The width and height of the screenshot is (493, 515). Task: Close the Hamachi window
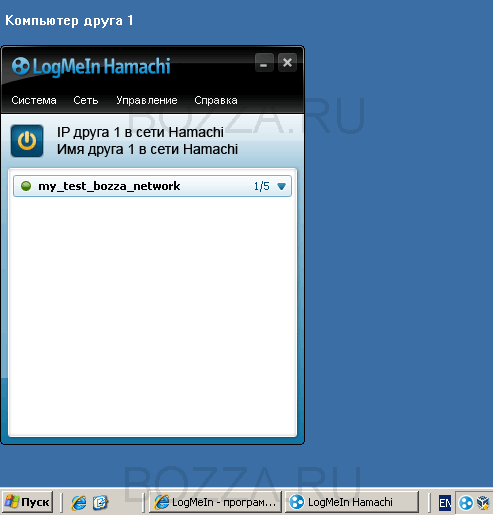click(x=287, y=62)
